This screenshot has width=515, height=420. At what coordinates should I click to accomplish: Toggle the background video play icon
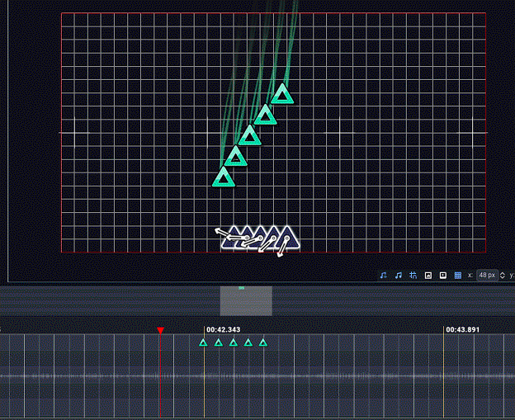[x=442, y=275]
